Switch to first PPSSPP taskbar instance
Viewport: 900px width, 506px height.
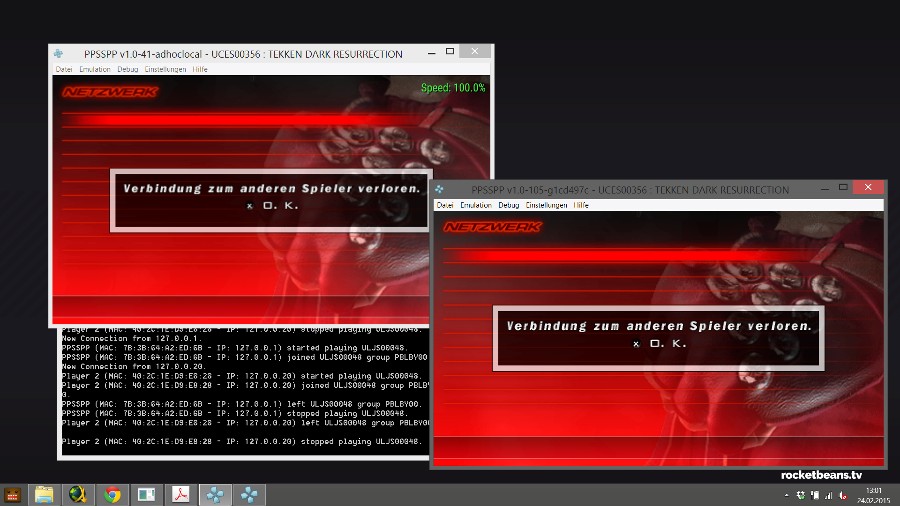[x=214, y=494]
